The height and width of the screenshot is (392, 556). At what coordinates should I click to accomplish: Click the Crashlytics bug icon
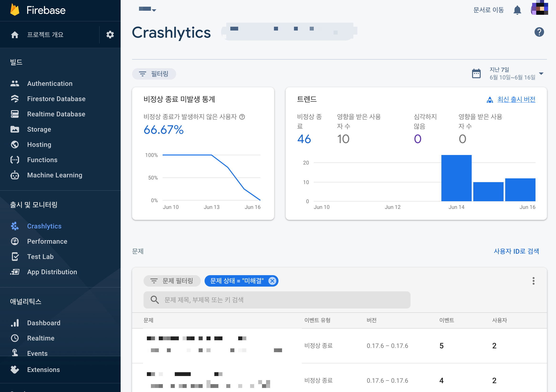point(15,226)
